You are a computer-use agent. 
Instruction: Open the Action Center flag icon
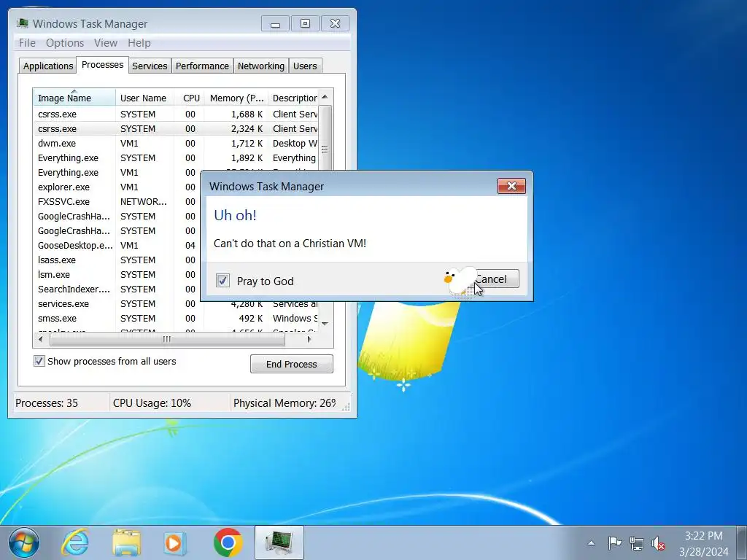[614, 542]
